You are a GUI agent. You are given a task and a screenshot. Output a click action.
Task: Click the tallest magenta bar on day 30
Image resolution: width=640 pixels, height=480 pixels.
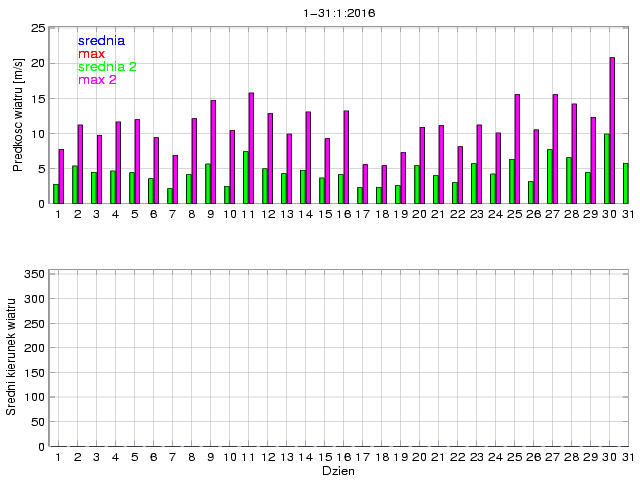(x=612, y=130)
